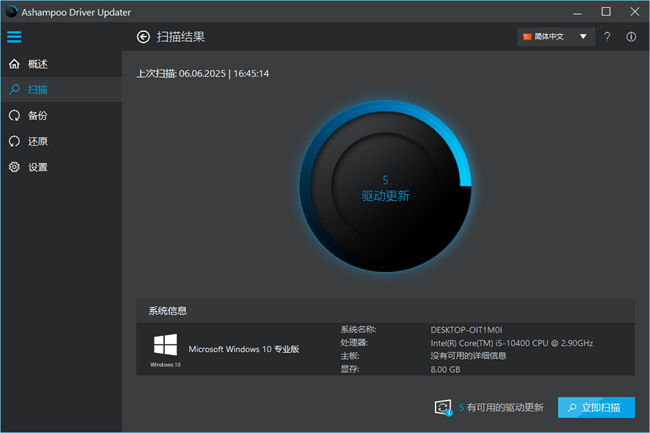Open 设置 with the gear icon

point(38,168)
